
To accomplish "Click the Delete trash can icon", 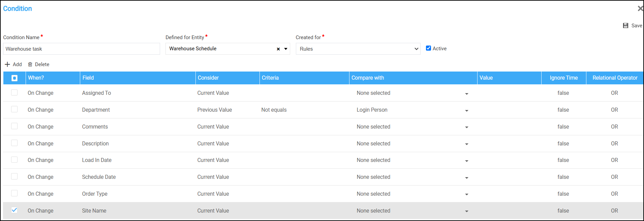I will [x=30, y=64].
